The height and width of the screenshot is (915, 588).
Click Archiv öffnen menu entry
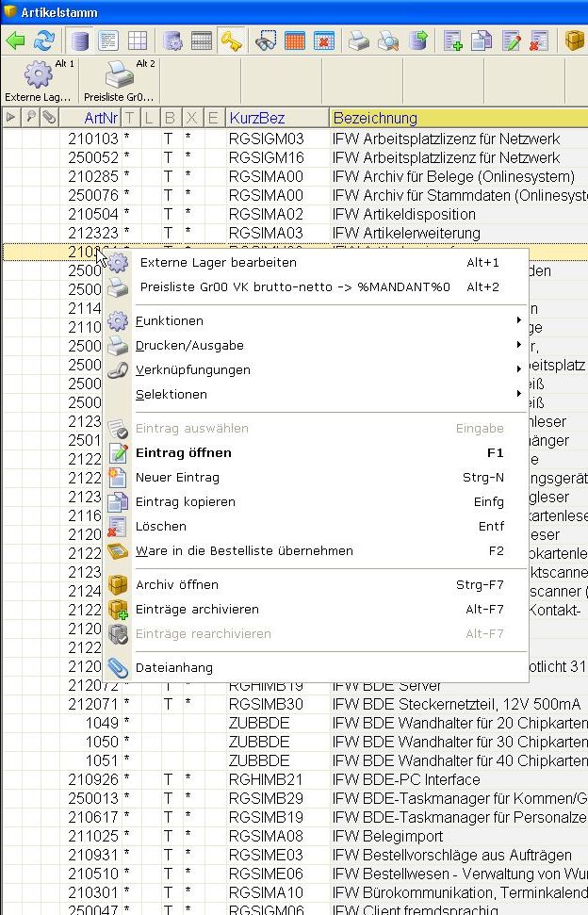pyautogui.click(x=177, y=585)
